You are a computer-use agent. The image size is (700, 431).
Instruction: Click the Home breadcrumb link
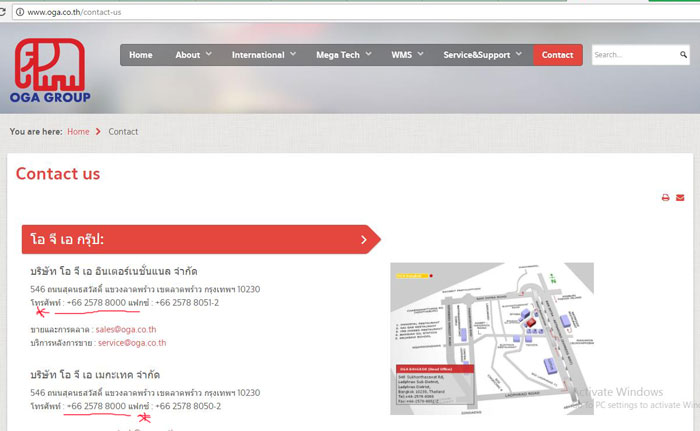point(78,132)
